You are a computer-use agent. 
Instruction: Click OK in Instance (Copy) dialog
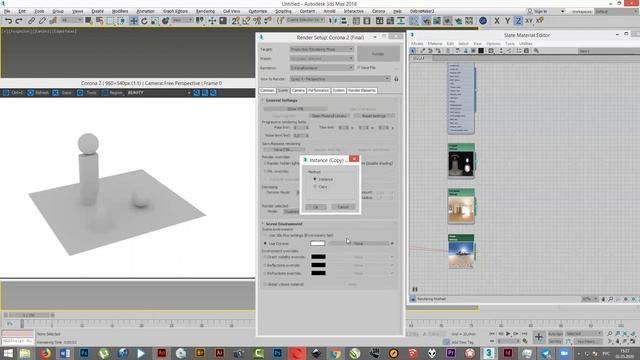316,207
